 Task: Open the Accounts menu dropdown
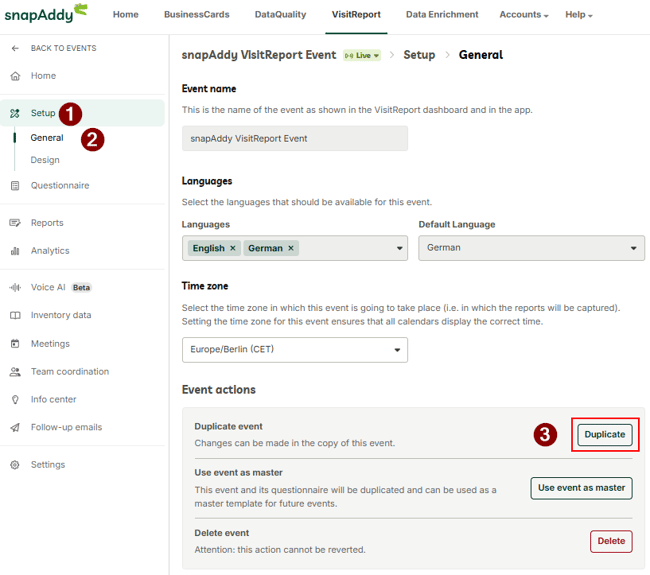pyautogui.click(x=524, y=15)
